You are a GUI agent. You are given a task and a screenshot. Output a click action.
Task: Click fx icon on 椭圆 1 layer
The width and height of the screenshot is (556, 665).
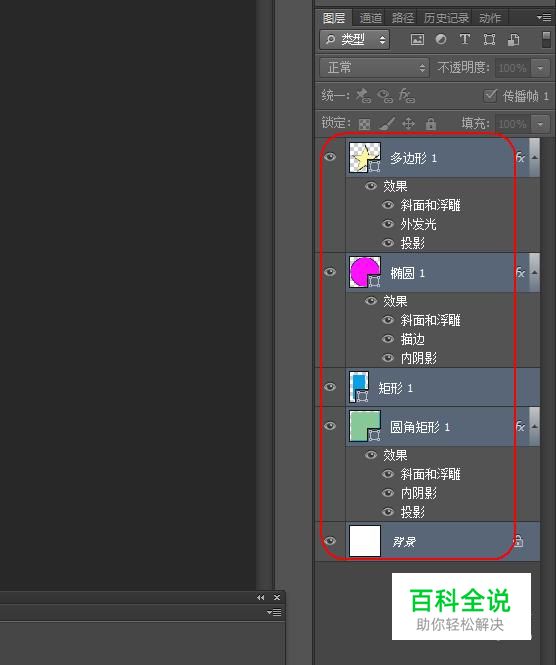(520, 273)
